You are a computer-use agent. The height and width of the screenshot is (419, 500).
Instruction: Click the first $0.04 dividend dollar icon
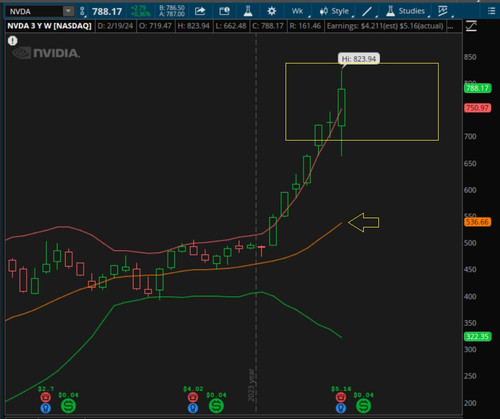click(x=68, y=406)
